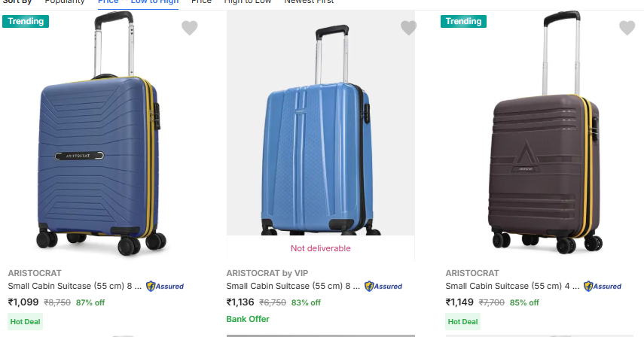
Task: Click Trending badge on the dark blue suitcase
Action: click(26, 21)
